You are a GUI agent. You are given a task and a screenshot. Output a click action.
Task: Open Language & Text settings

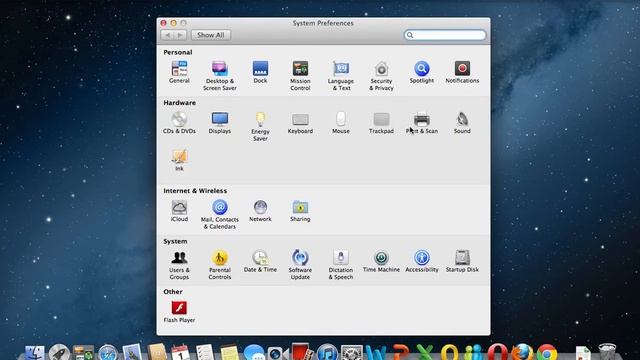[x=340, y=76]
